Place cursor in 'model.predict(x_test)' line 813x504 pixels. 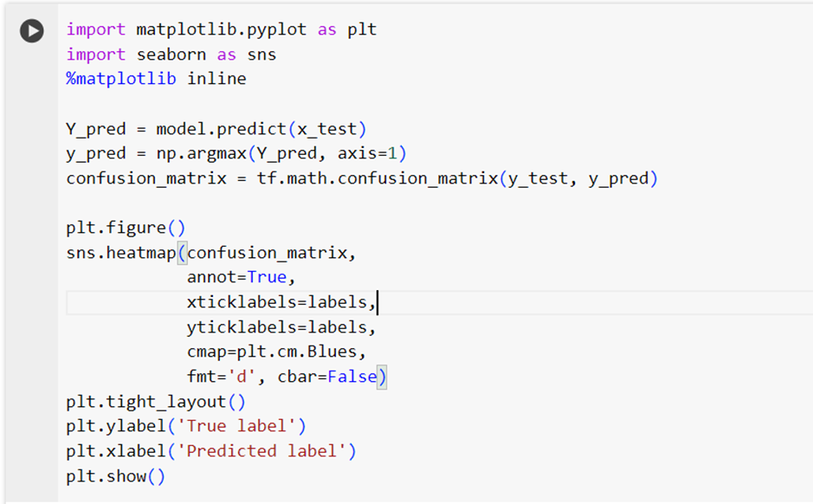coord(261,129)
